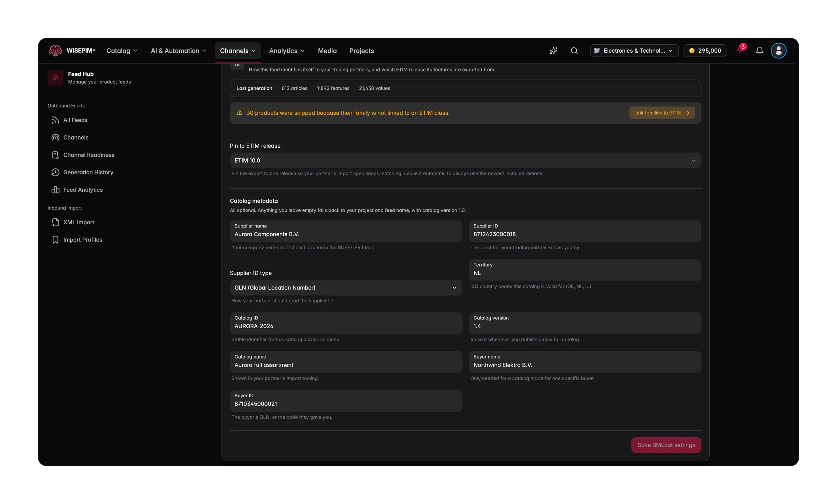This screenshot has width=837, height=504.
Task: Expand the AI & Automation menu
Action: click(178, 51)
